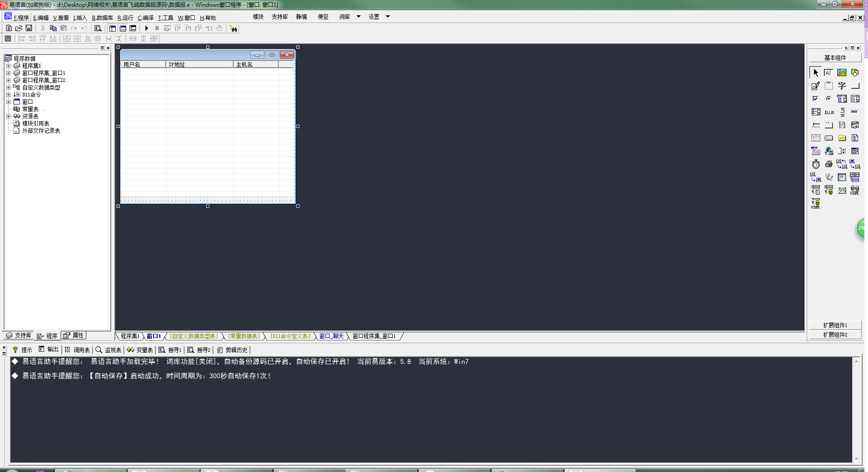This screenshot has height=472, width=868.
Task: Click the 支持库 button in top bar
Action: pyautogui.click(x=279, y=17)
